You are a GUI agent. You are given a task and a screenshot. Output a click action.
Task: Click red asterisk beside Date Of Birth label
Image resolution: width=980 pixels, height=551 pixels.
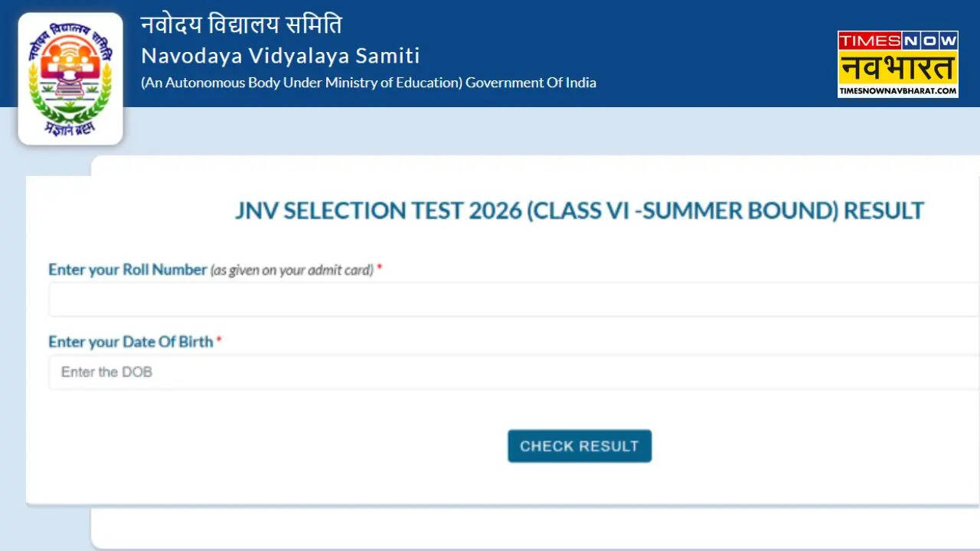219,342
